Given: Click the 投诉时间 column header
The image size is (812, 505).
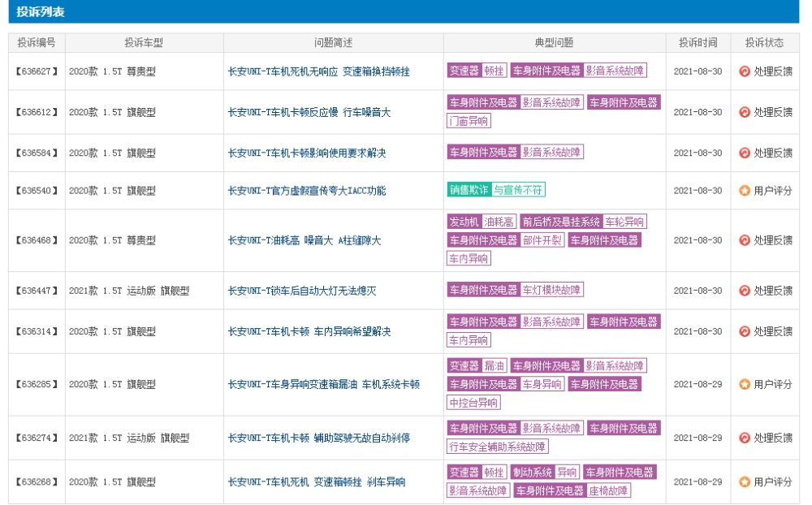Looking at the screenshot, I should [x=698, y=42].
